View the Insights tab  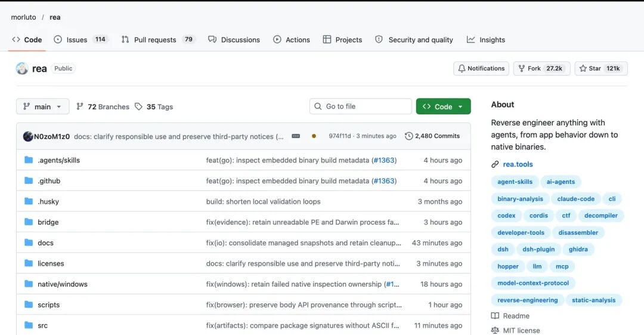pos(486,40)
